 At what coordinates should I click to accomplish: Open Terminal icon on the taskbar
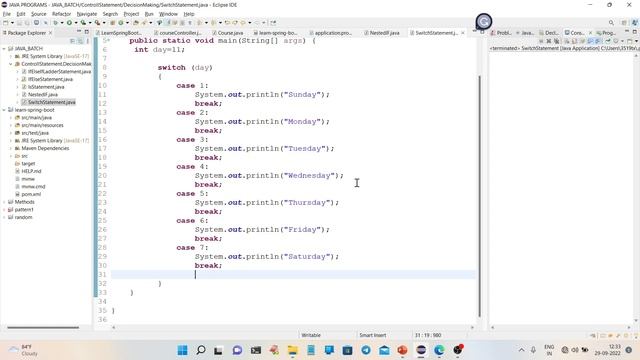(256, 350)
